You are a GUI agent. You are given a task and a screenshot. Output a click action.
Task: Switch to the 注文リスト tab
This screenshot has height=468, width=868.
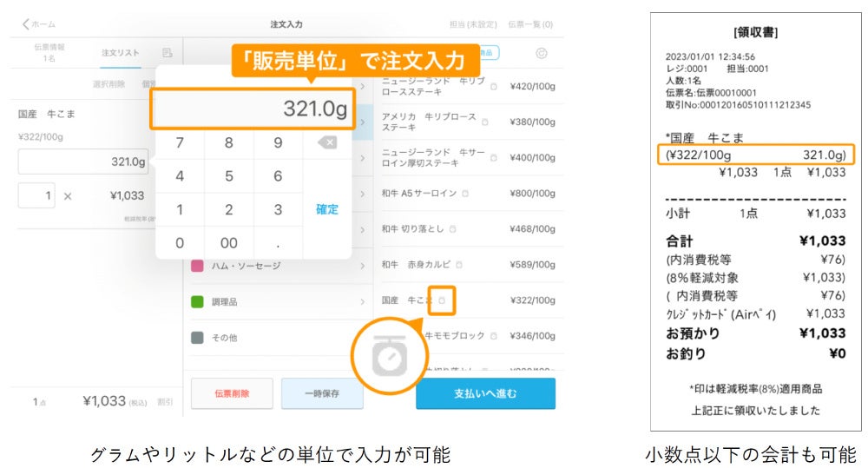(120, 53)
